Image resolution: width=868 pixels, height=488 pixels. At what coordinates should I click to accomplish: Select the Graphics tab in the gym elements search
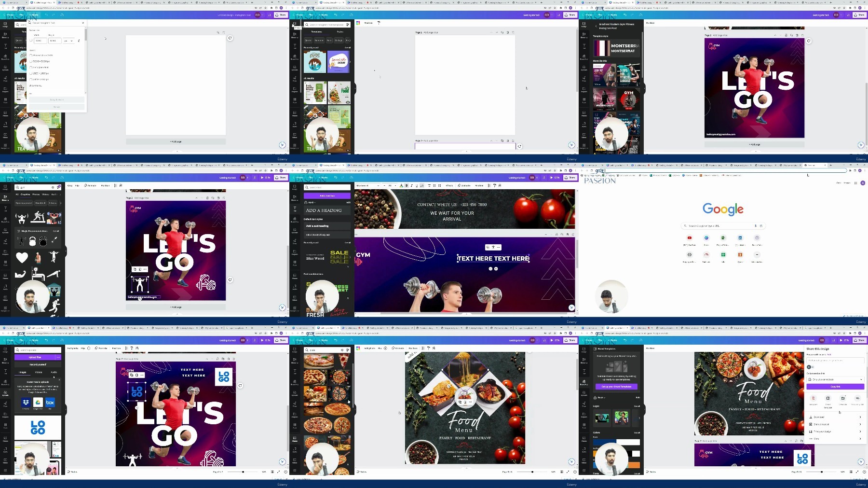click(25, 195)
